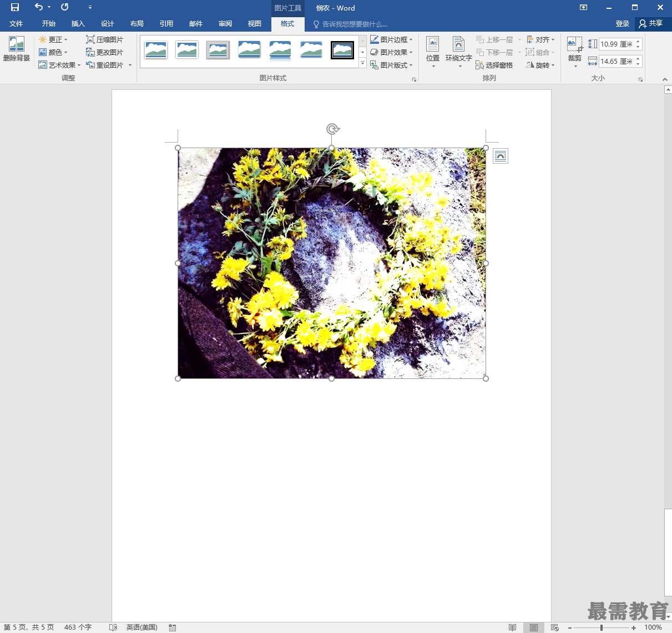This screenshot has height=633, width=672.
Task: Click the Redo/Repeat icon
Action: pyautogui.click(x=65, y=7)
